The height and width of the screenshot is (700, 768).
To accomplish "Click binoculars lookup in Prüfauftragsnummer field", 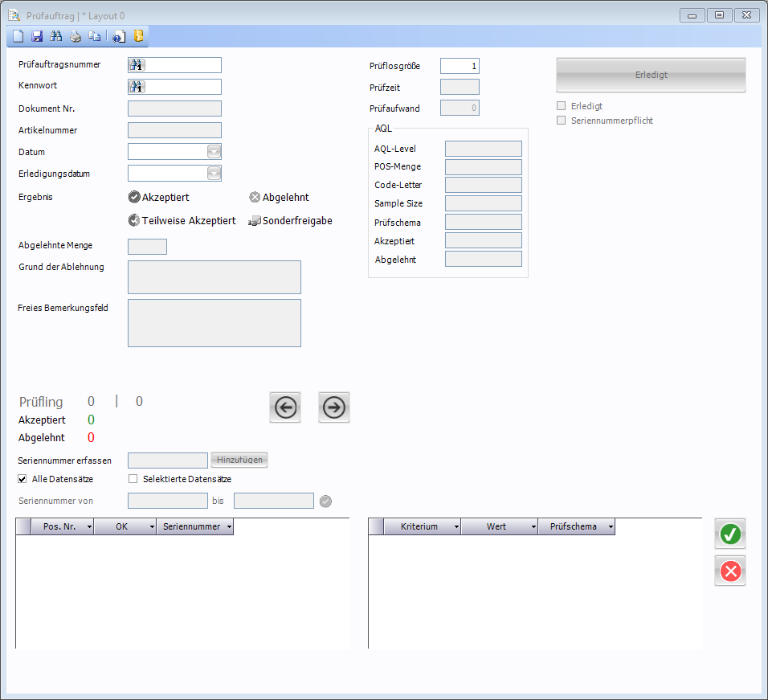I will (137, 65).
